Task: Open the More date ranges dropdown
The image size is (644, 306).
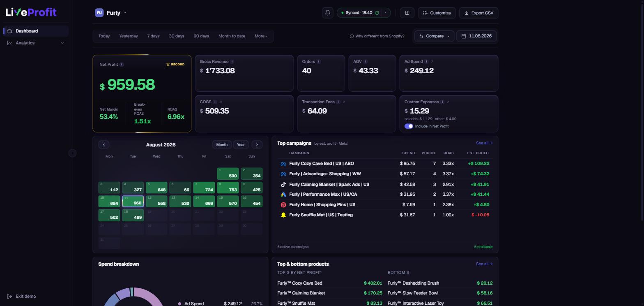Action: pos(261,36)
